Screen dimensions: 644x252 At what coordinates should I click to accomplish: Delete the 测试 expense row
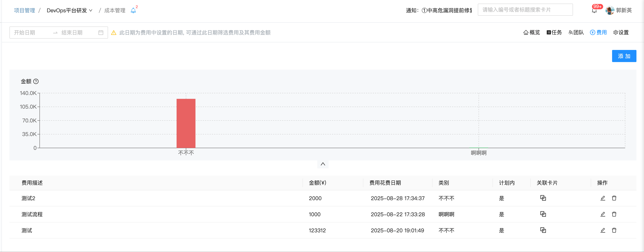point(614,230)
